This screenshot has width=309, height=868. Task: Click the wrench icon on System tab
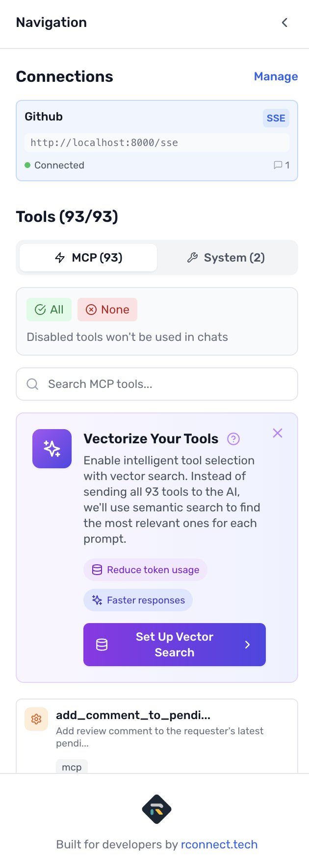(x=192, y=257)
